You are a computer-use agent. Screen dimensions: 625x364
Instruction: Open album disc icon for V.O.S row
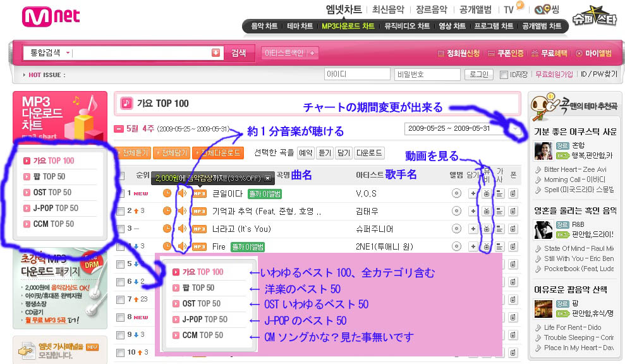pos(456,193)
